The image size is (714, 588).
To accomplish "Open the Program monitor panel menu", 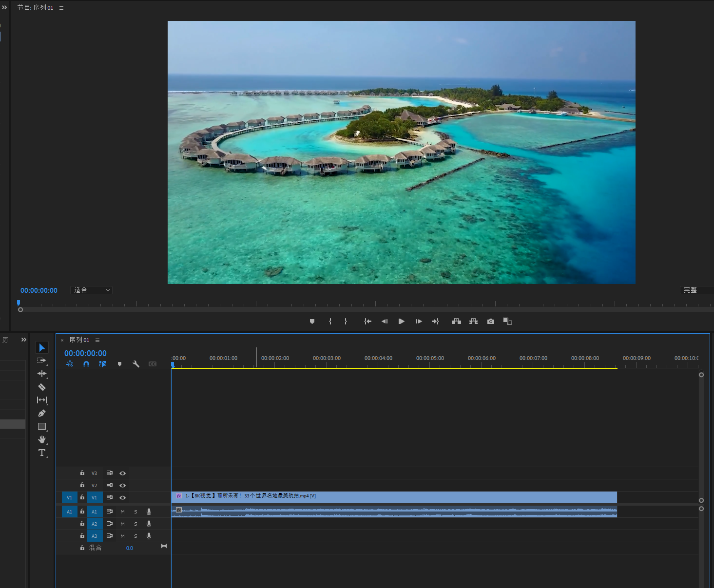I will coord(61,8).
